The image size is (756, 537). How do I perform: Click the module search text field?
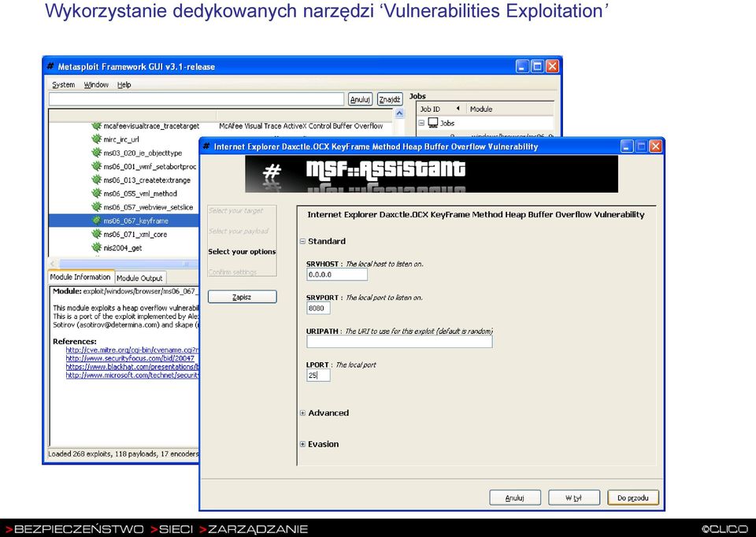tap(196, 99)
